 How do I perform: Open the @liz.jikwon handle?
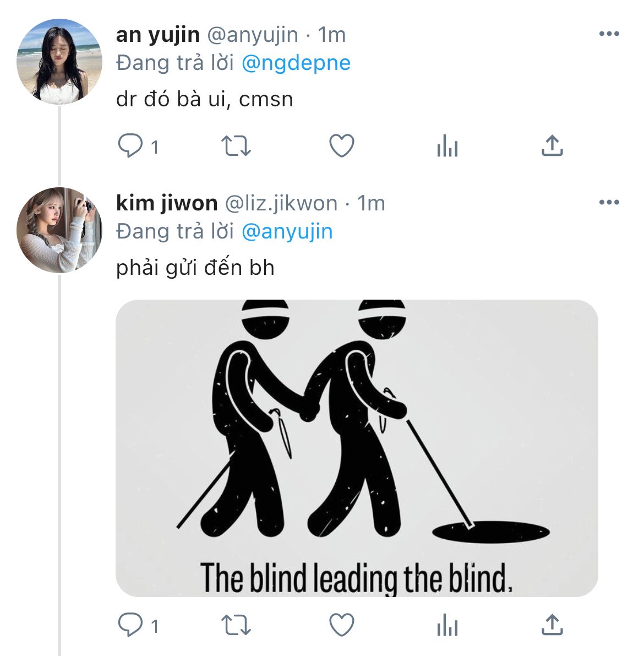pos(281,203)
